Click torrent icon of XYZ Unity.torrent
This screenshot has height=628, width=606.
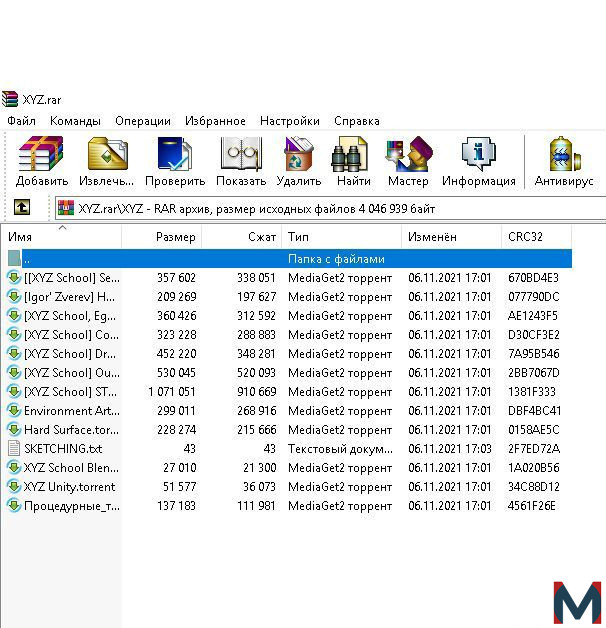pos(14,487)
